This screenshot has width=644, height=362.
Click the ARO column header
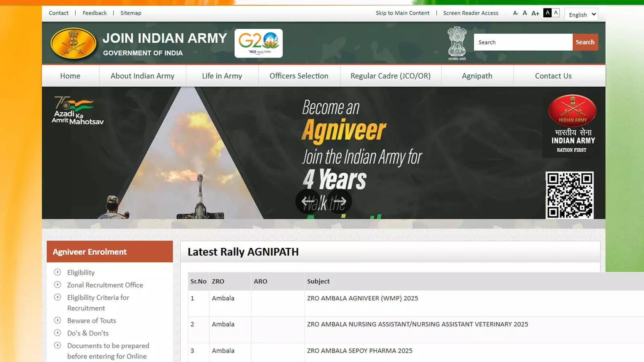tap(260, 282)
